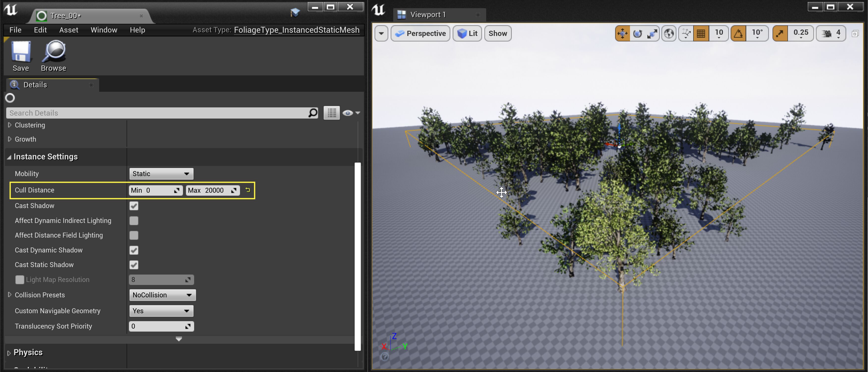Reset Cull Distance to default arrow
This screenshot has width=868, height=372.
coord(248,190)
